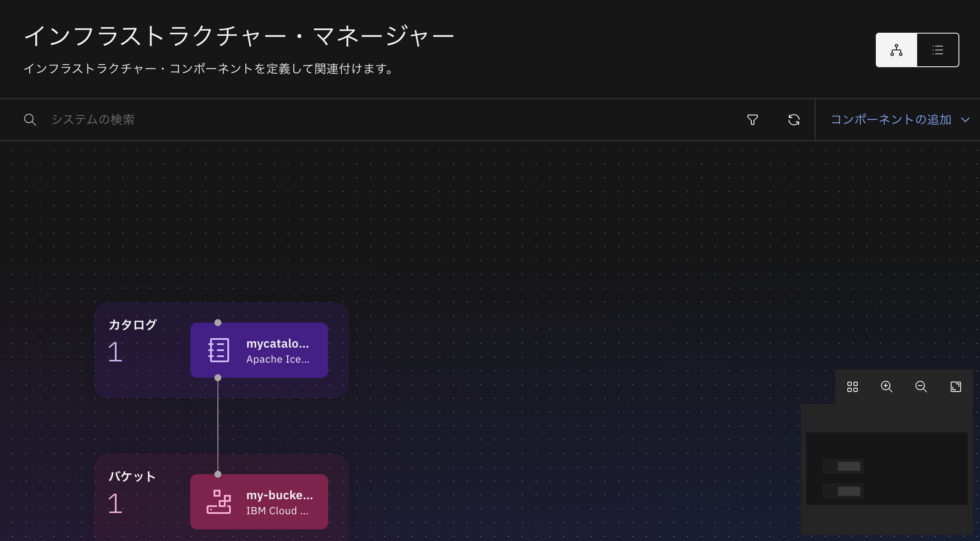Zoom out on the canvas
This screenshot has width=980, height=541.
pyautogui.click(x=921, y=387)
